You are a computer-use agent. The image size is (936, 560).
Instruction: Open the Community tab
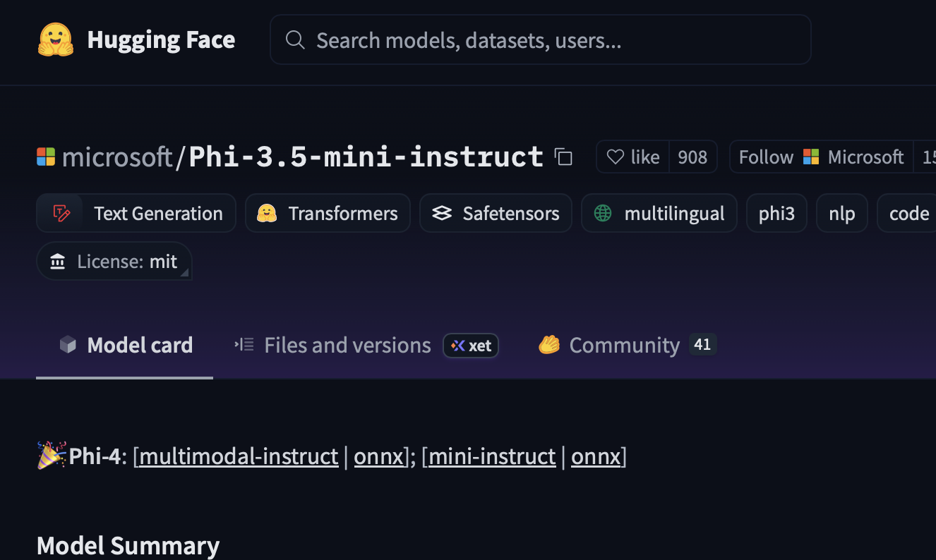pos(624,345)
